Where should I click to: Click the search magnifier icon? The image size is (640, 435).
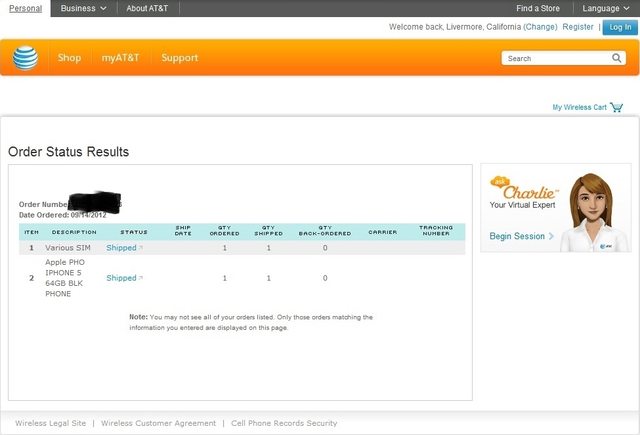point(616,58)
